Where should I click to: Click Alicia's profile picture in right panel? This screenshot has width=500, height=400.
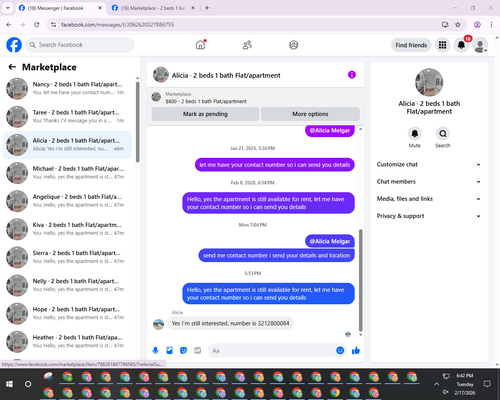point(429,82)
